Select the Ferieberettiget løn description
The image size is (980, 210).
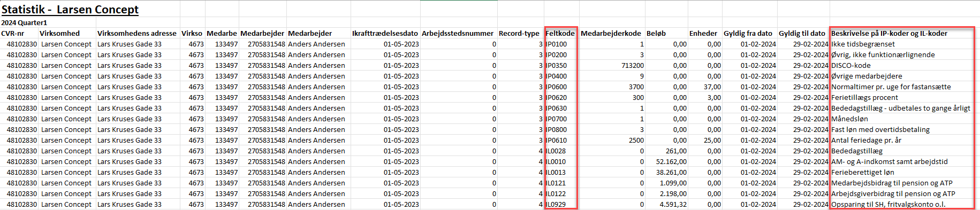pyautogui.click(x=863, y=172)
